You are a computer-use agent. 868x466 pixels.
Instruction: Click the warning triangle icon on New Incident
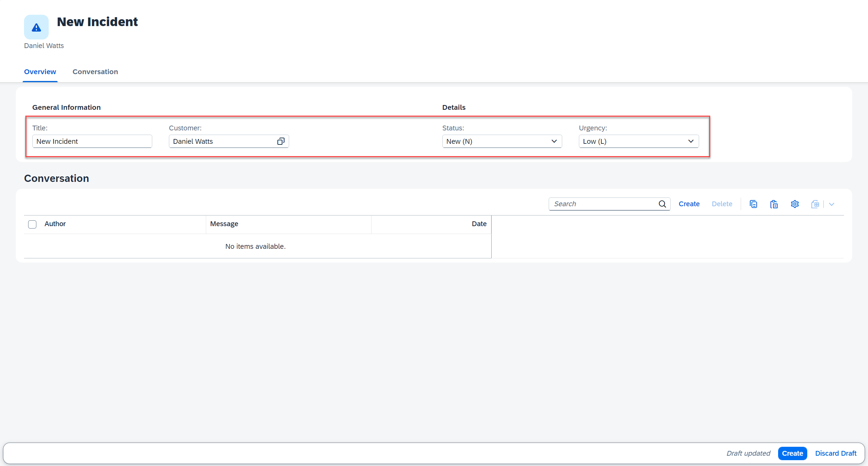36,27
